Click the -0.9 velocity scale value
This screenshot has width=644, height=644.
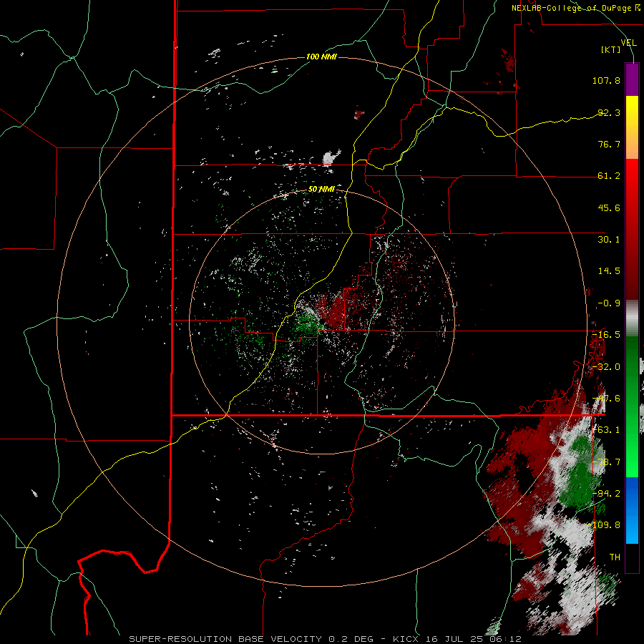(609, 303)
